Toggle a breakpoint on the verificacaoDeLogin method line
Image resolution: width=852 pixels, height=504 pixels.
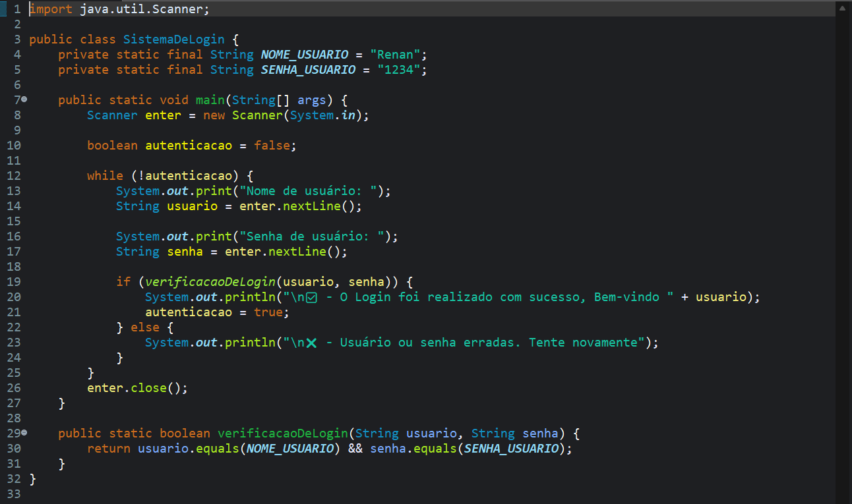[7, 433]
